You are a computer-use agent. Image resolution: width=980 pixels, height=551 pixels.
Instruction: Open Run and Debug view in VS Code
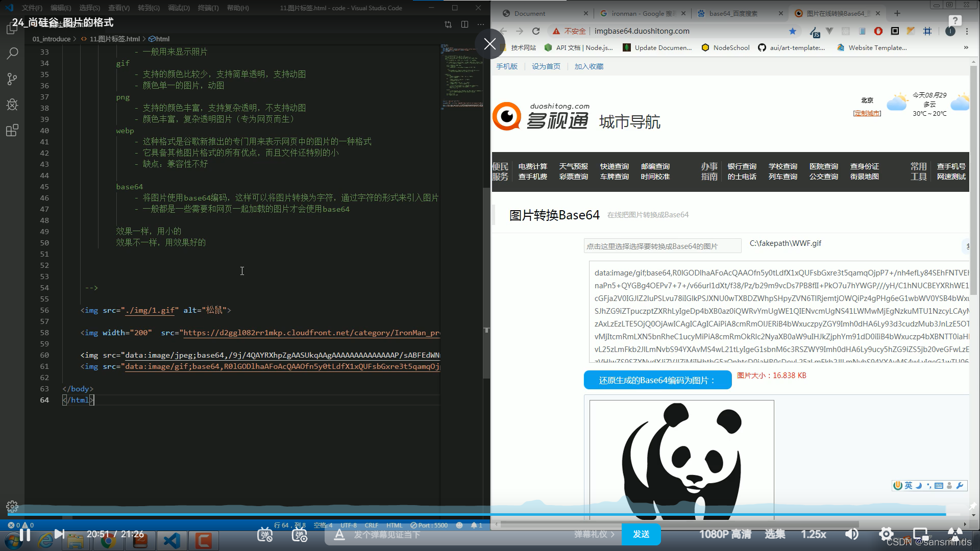click(12, 105)
